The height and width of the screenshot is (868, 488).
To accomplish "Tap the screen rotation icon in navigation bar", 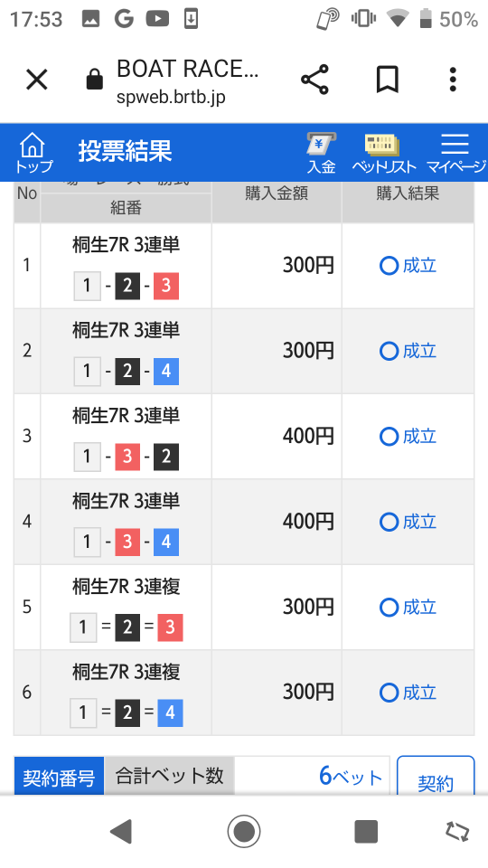I will pos(457,832).
